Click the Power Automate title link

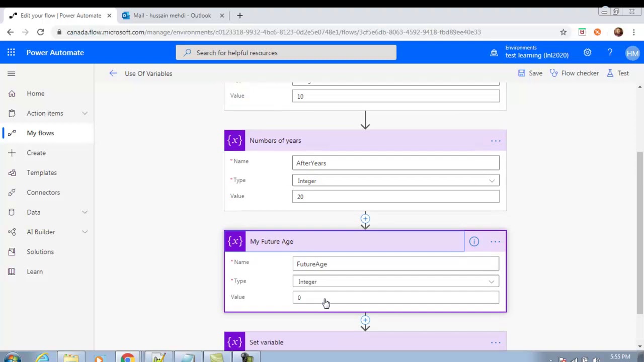55,53
